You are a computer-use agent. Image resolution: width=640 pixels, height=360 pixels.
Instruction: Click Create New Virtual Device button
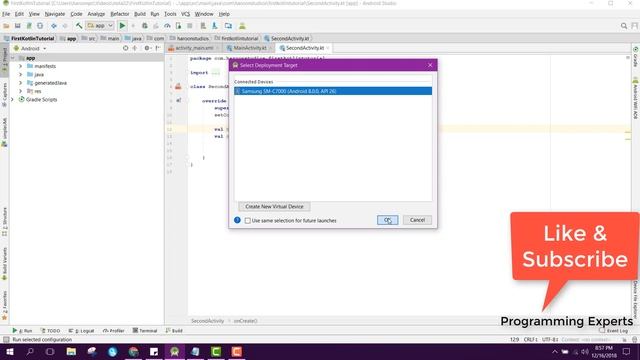point(274,207)
